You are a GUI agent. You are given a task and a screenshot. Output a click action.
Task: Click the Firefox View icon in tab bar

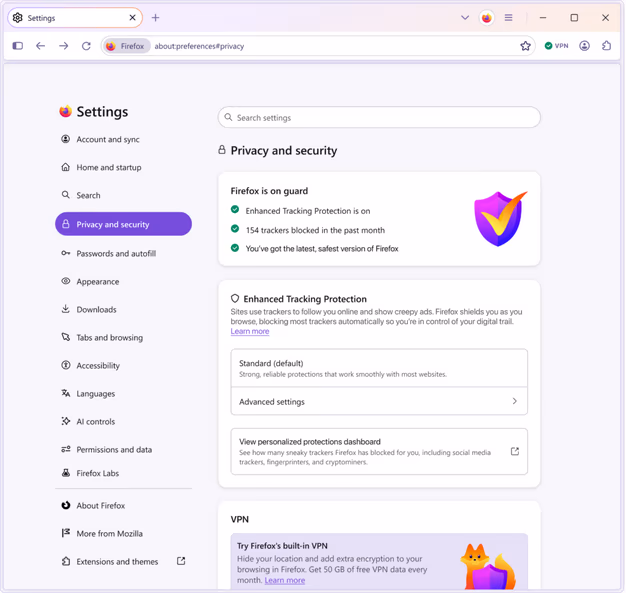click(486, 18)
